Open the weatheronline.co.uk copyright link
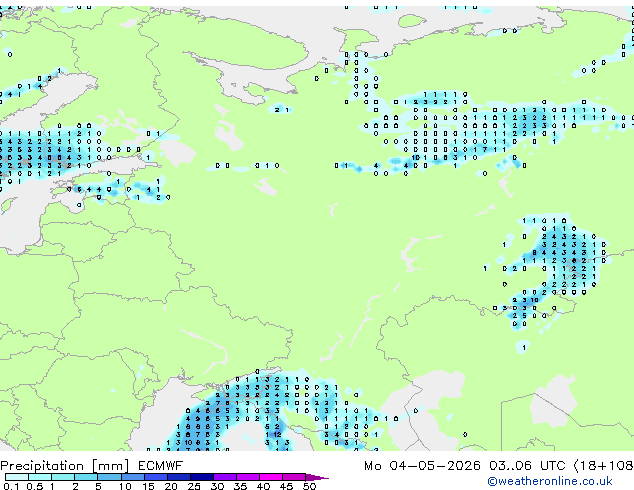The width and height of the screenshot is (634, 490). pos(550,481)
